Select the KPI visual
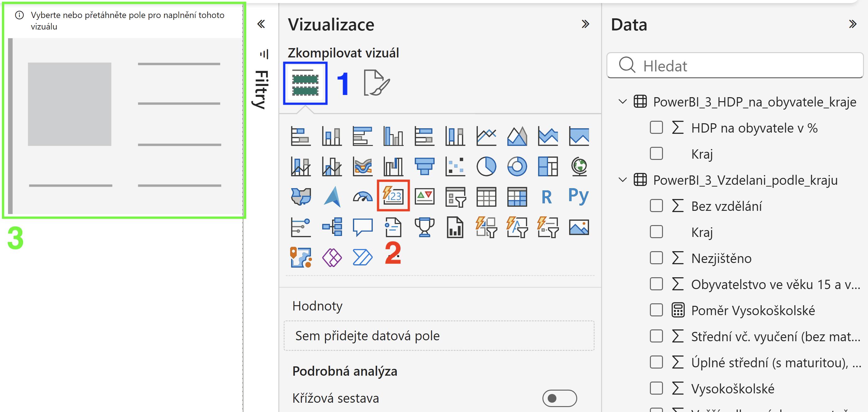Screen dimensions: 868x412 tap(424, 197)
